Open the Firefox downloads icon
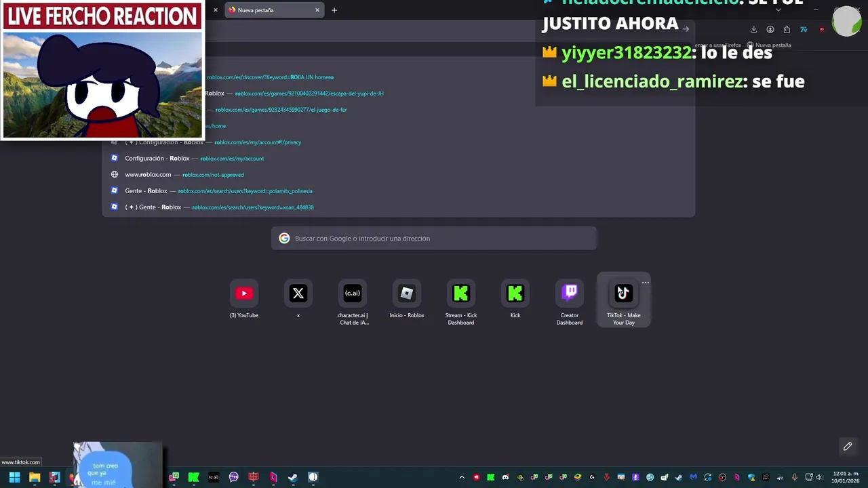 tap(753, 29)
